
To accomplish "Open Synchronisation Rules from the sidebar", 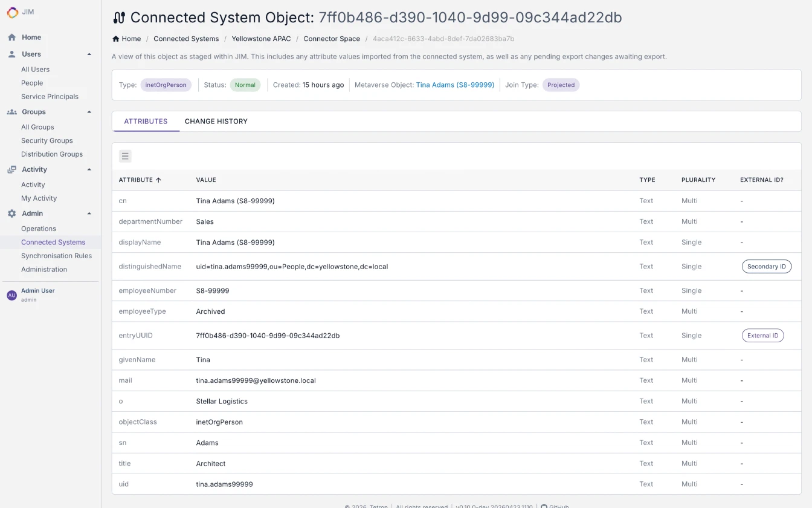I will pyautogui.click(x=57, y=255).
